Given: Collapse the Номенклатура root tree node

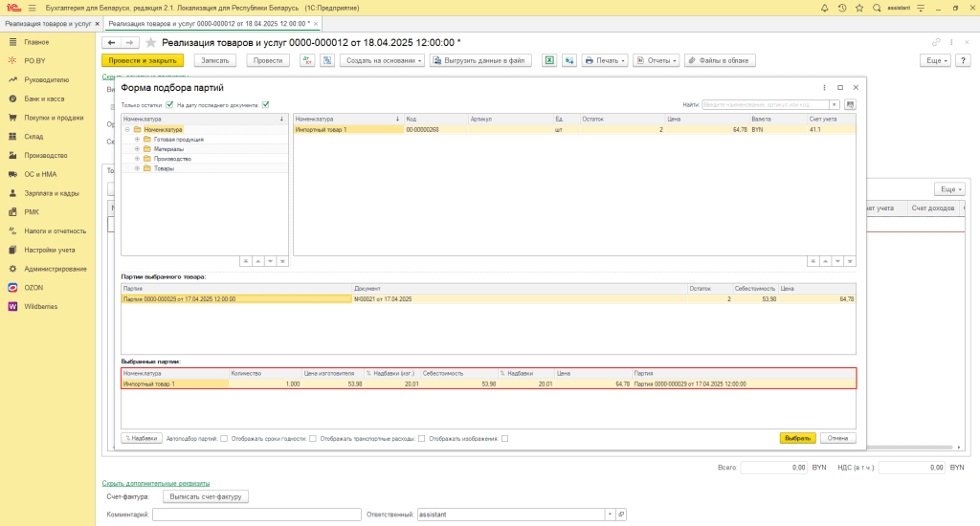Looking at the screenshot, I should pos(127,129).
